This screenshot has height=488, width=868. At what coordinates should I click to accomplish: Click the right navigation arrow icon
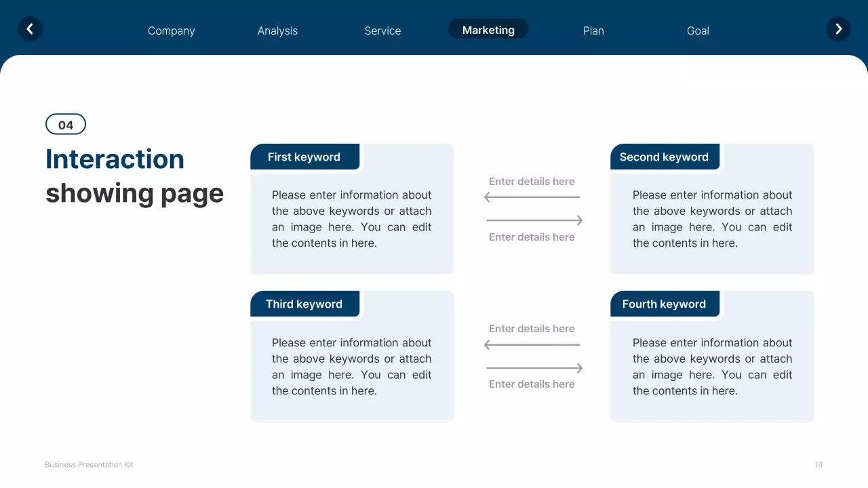pos(838,28)
